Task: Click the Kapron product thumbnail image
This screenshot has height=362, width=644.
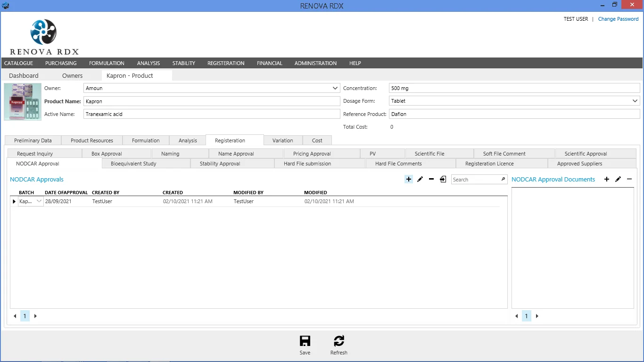Action: tap(23, 102)
